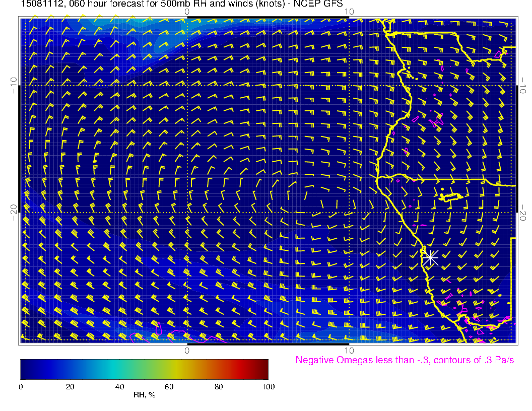Click the colorbar tick label 80

coord(219,387)
